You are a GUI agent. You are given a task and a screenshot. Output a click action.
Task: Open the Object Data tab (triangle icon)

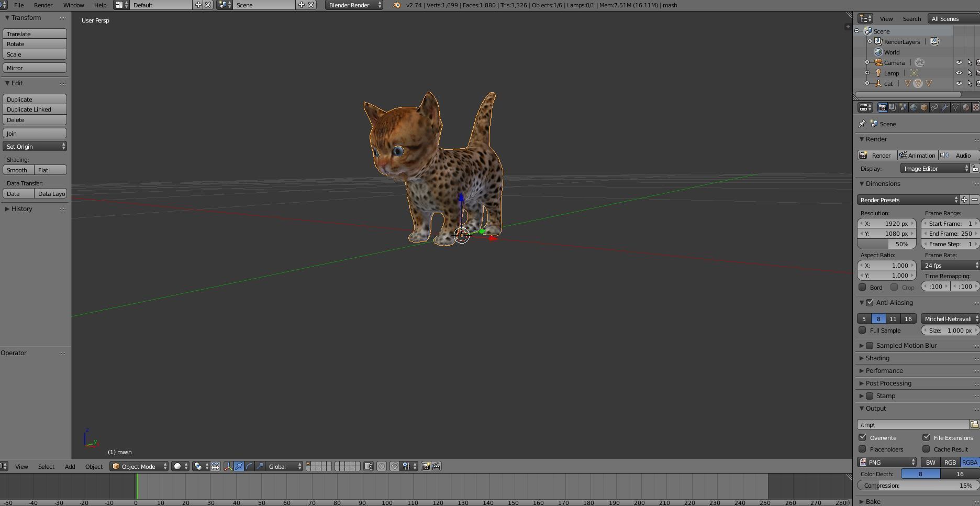[x=955, y=107]
